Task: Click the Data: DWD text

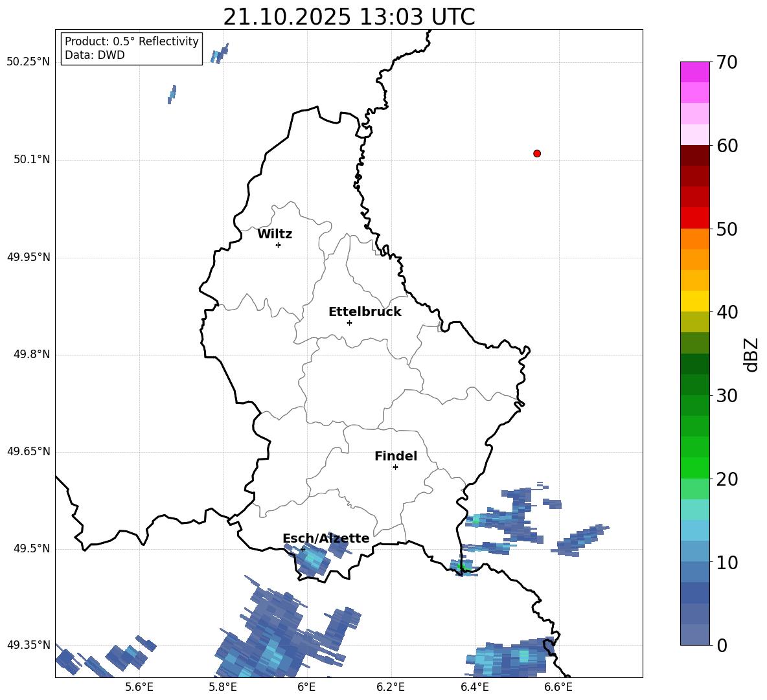Action: pyautogui.click(x=95, y=55)
